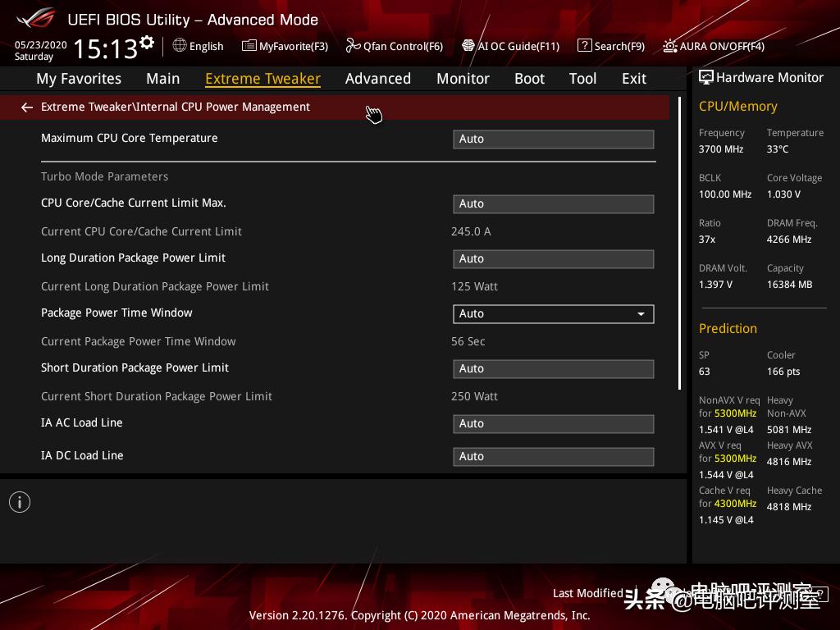
Task: Edit Long Duration Package Power Limit field
Action: tap(554, 258)
